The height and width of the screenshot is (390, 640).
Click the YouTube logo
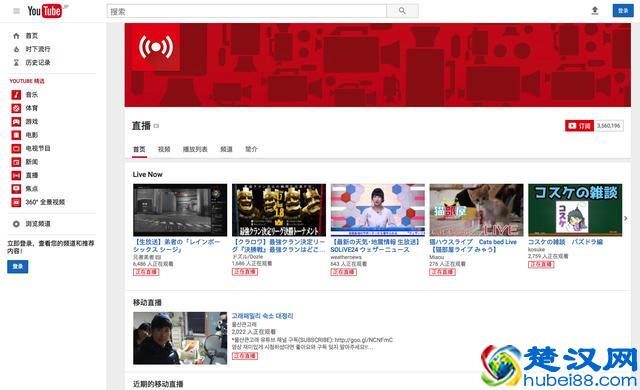[x=46, y=11]
